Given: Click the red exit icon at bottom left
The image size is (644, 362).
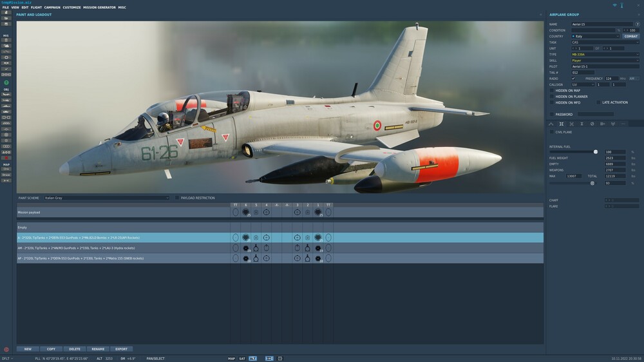Looking at the screenshot, I should point(6,350).
